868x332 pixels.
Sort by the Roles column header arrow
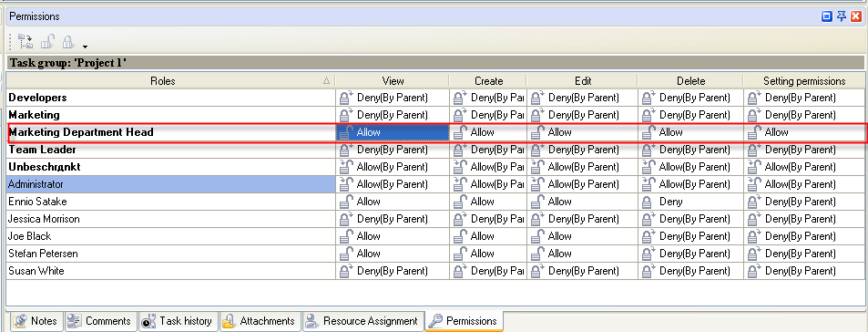coord(326,81)
